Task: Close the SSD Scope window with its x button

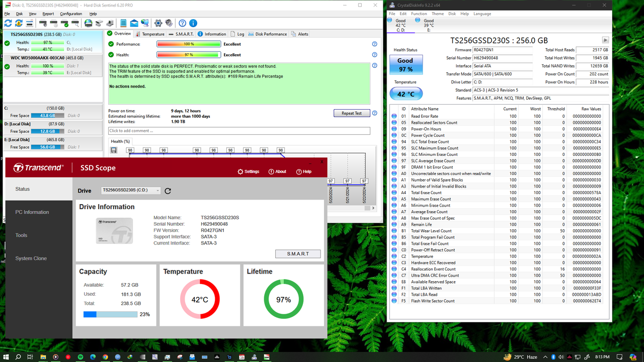Action: pyautogui.click(x=322, y=162)
